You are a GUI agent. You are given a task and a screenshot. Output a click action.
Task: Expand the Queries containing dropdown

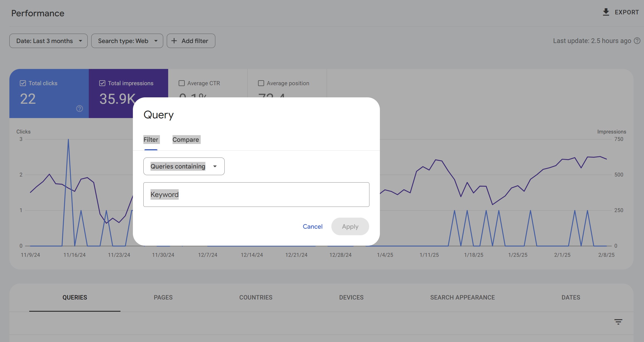(x=184, y=166)
